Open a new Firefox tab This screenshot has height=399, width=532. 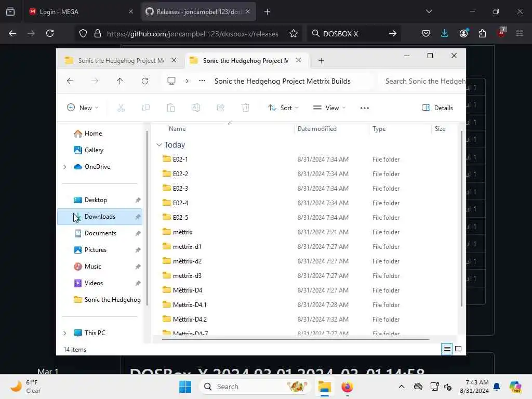coord(267,12)
